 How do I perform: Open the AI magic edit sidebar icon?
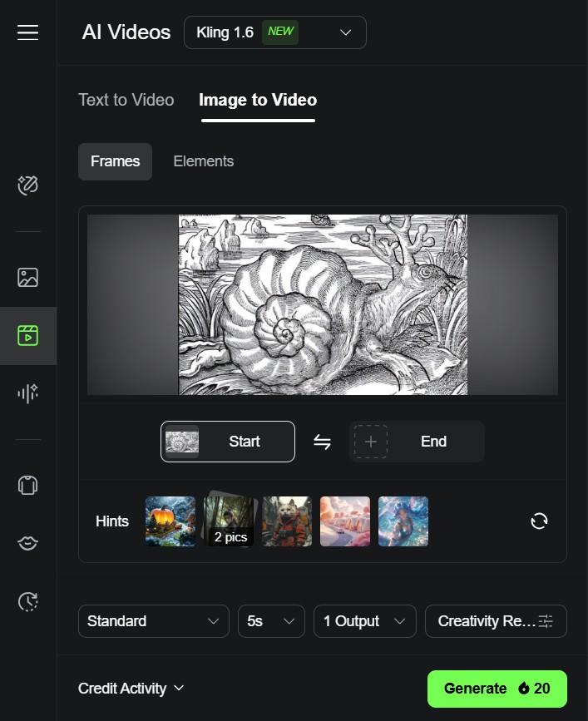coord(28,185)
